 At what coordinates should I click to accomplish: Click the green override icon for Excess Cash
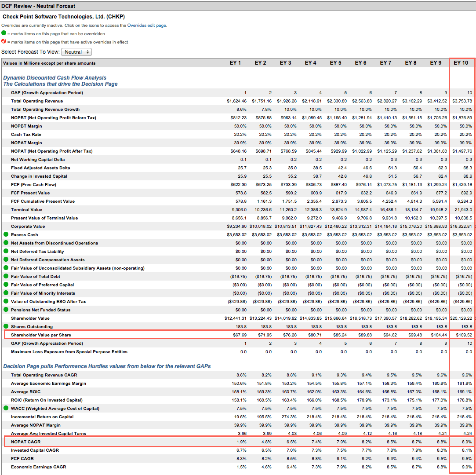point(6,234)
